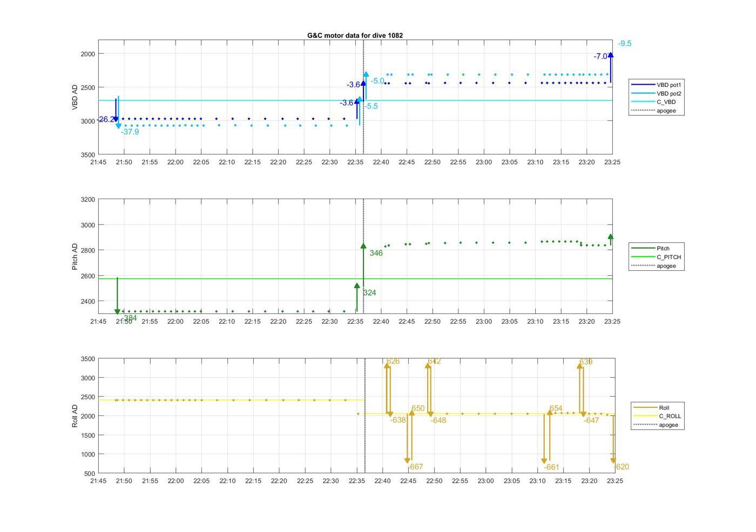Select the '-7.0' blue annotation
This screenshot has height=532, width=756.
coord(600,56)
